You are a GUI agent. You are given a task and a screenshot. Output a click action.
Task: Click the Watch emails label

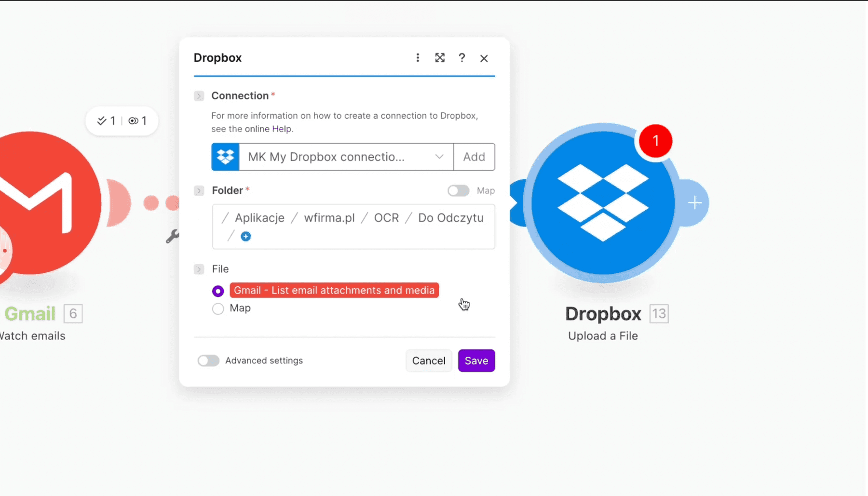click(x=32, y=336)
